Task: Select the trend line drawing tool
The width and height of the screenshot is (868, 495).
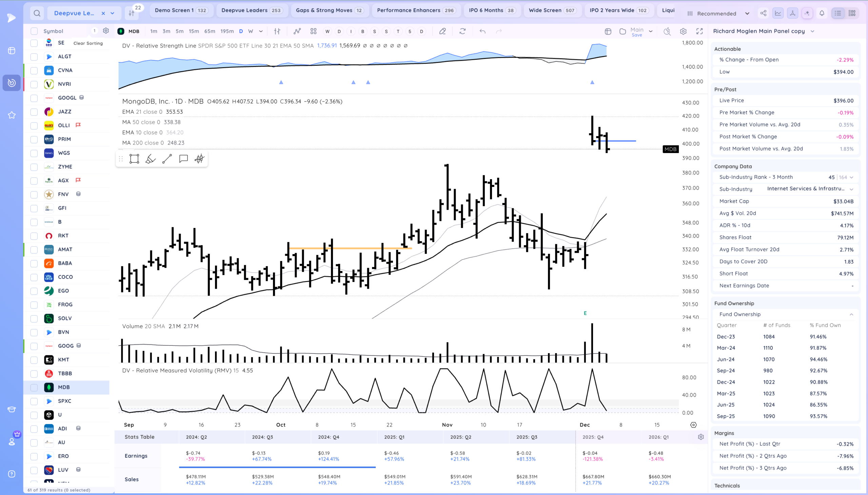Action: click(167, 159)
